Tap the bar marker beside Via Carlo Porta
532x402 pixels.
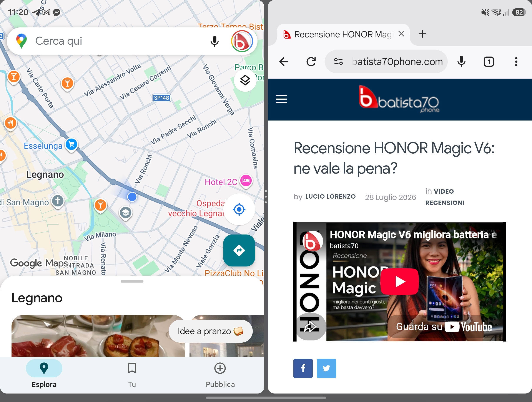[x=14, y=77]
